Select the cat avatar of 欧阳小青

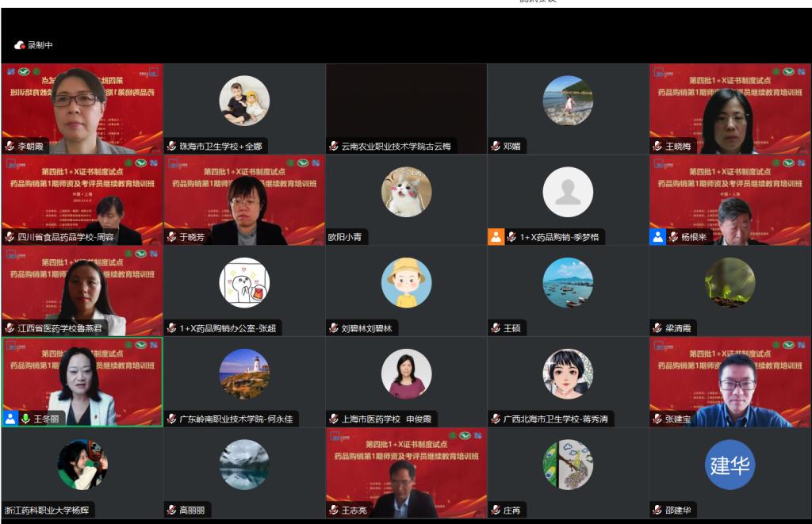(x=406, y=192)
